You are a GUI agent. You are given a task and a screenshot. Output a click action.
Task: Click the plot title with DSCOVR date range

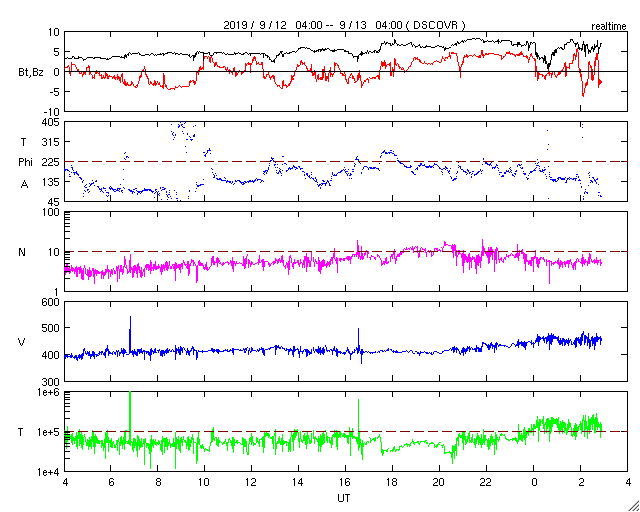click(x=344, y=25)
